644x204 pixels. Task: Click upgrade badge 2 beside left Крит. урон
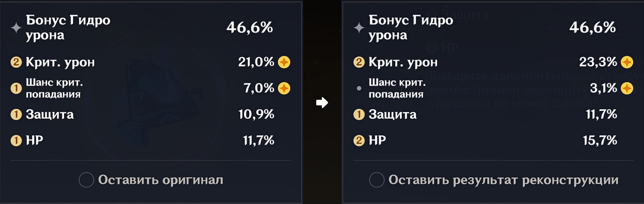pos(16,62)
